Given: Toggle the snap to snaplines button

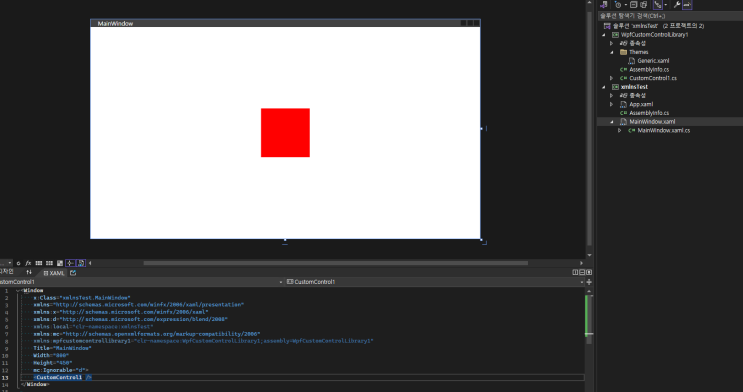Looking at the screenshot, I should tap(70, 263).
